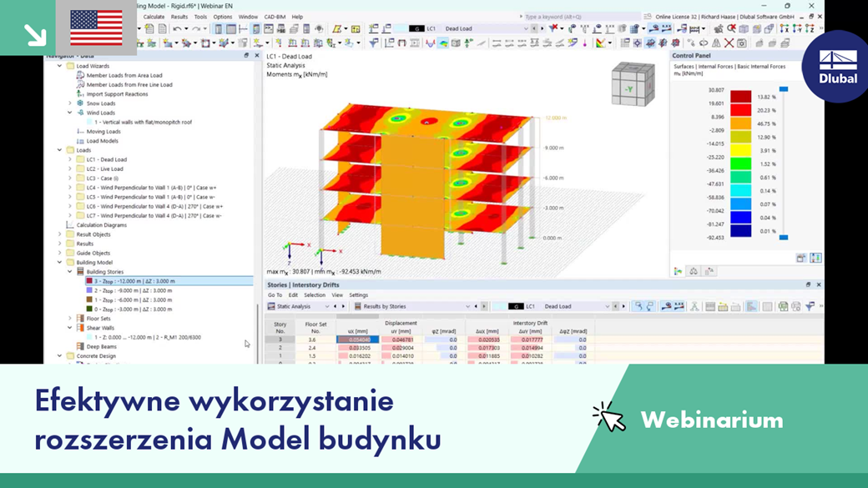Select the view in Z direction icon
Screen dimensions: 868x488
[810, 28]
